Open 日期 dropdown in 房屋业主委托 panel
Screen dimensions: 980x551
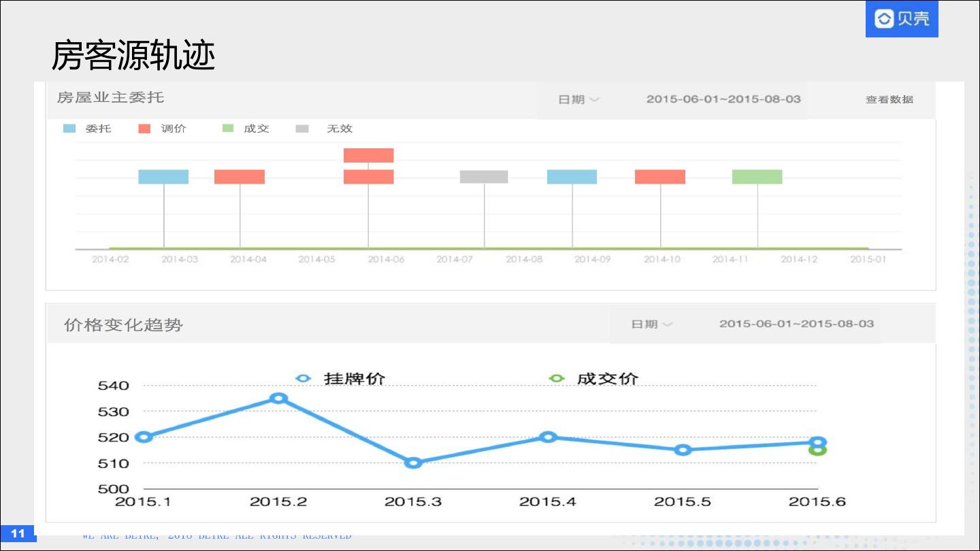(578, 99)
